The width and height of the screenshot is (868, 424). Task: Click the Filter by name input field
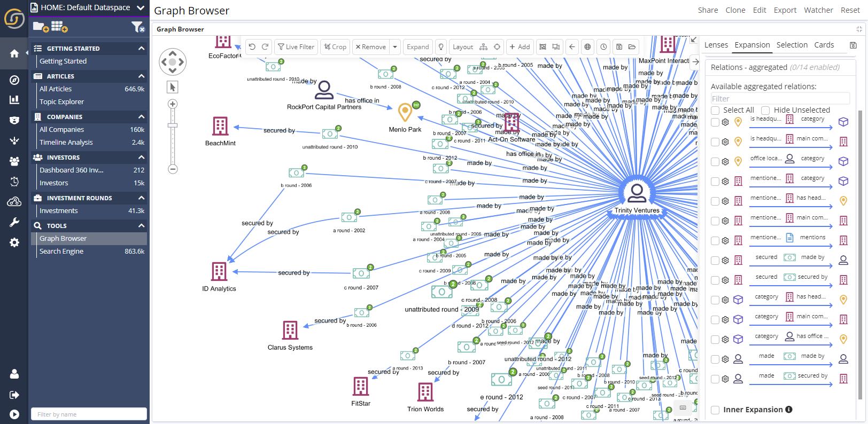click(x=89, y=414)
